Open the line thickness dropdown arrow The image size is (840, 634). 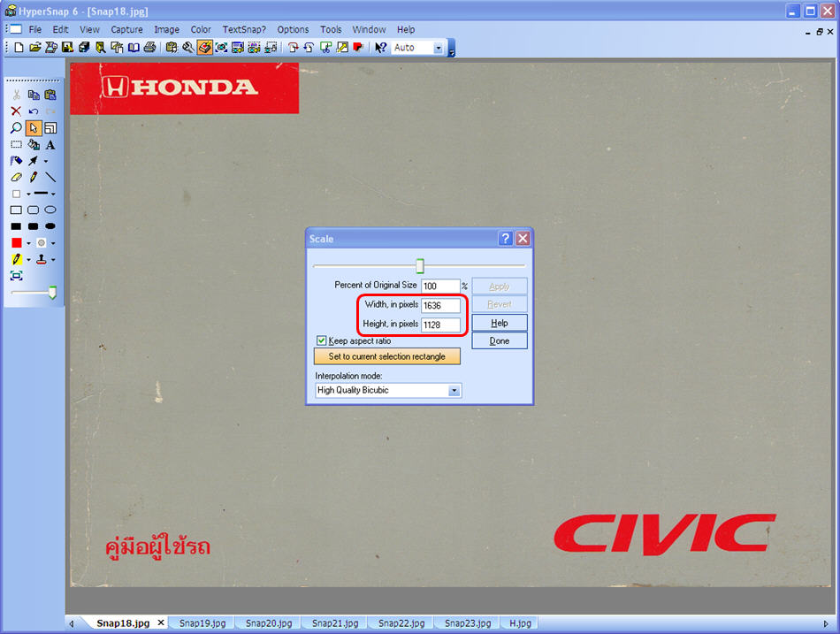point(54,194)
